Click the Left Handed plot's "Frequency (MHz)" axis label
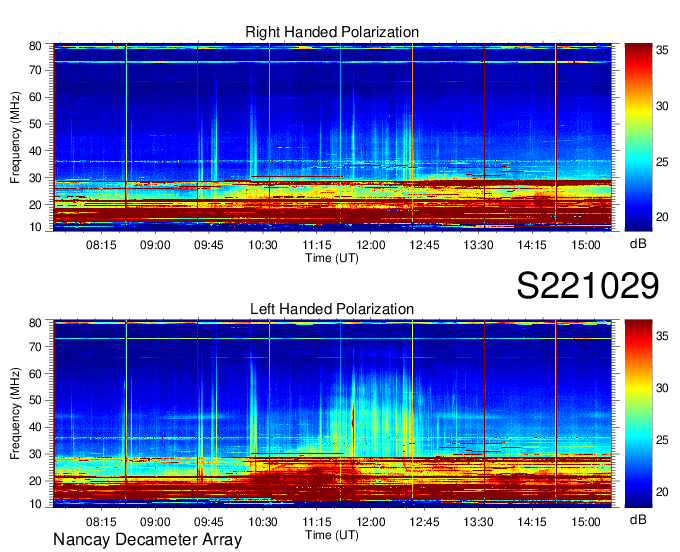 pyautogui.click(x=15, y=414)
